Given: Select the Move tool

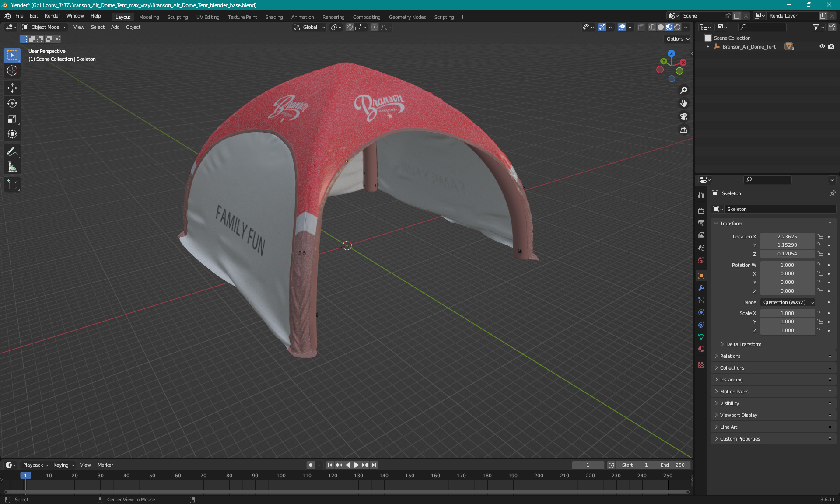Looking at the screenshot, I should point(12,88).
